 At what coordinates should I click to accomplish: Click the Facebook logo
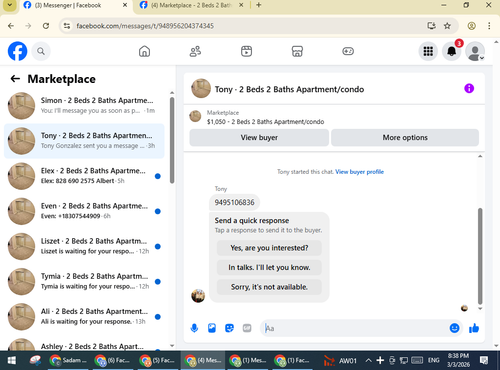coord(17,51)
